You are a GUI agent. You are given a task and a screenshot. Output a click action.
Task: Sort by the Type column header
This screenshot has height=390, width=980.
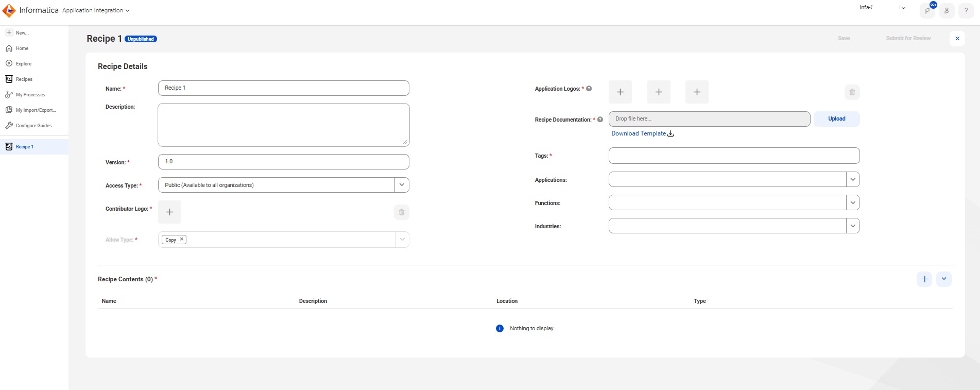[700, 301]
